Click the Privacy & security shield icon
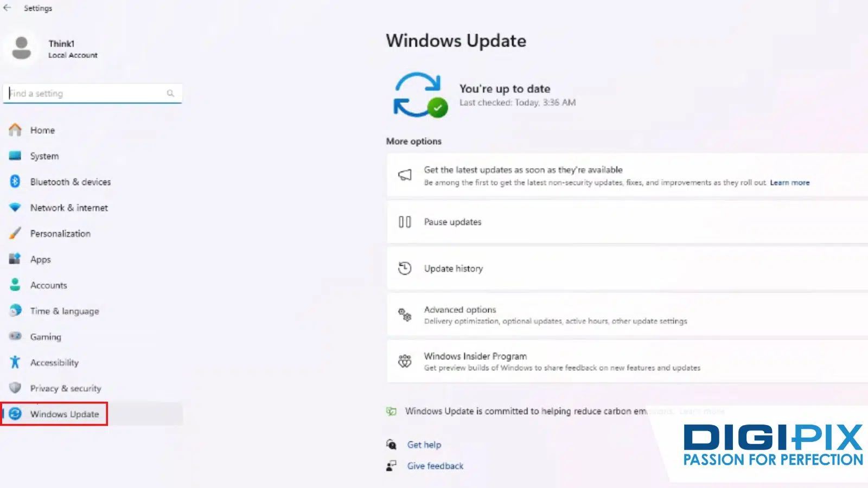 click(15, 388)
